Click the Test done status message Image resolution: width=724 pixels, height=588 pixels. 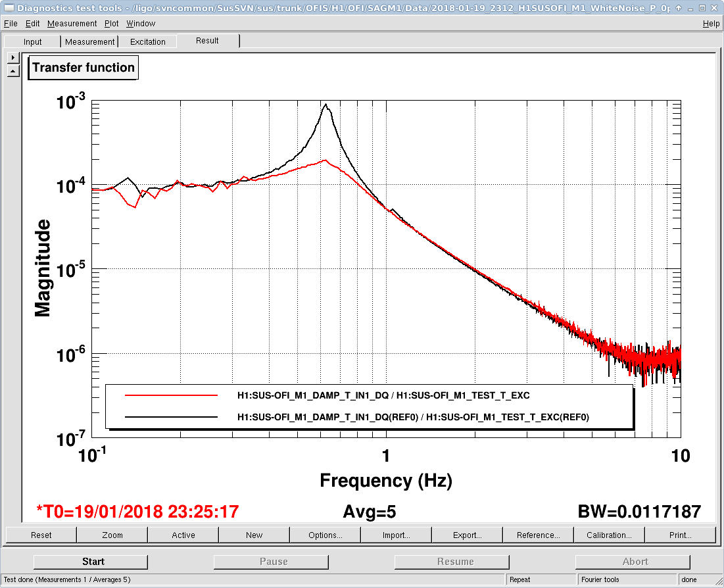click(67, 579)
